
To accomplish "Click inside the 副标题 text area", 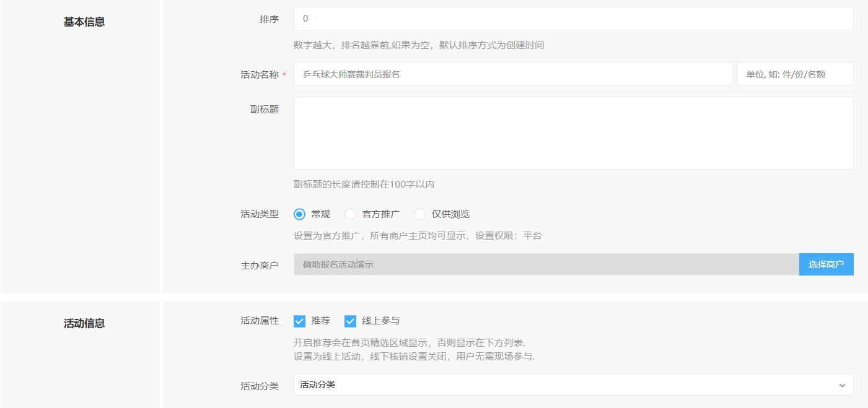I will [573, 132].
